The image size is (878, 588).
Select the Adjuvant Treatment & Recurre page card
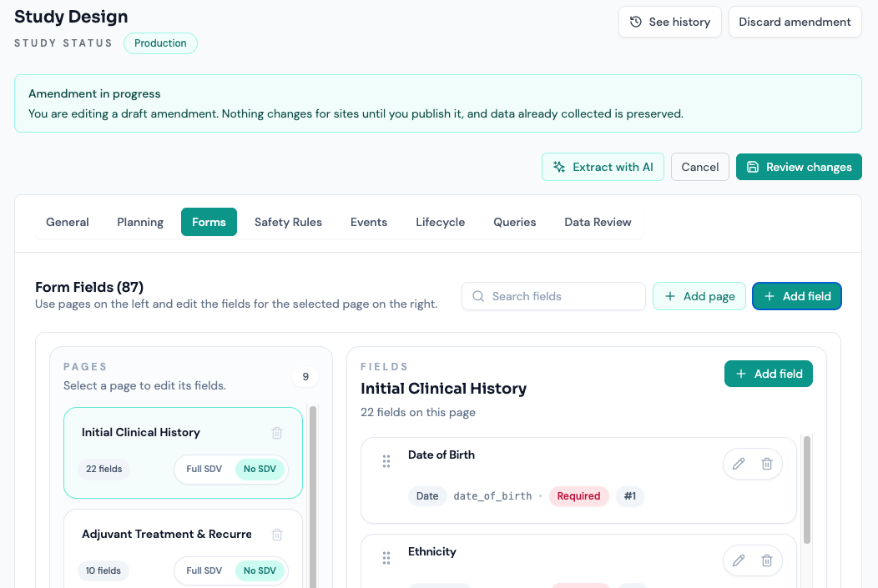point(183,548)
